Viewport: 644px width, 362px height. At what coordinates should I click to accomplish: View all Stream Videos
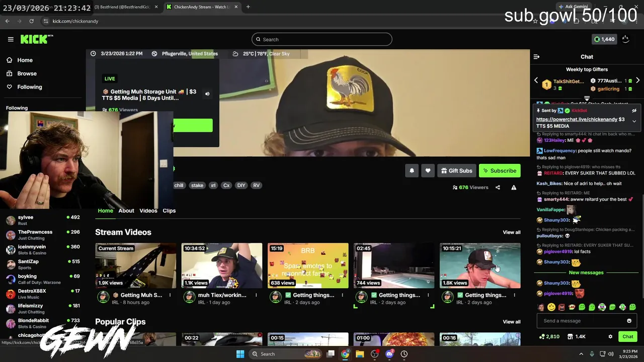(512, 232)
